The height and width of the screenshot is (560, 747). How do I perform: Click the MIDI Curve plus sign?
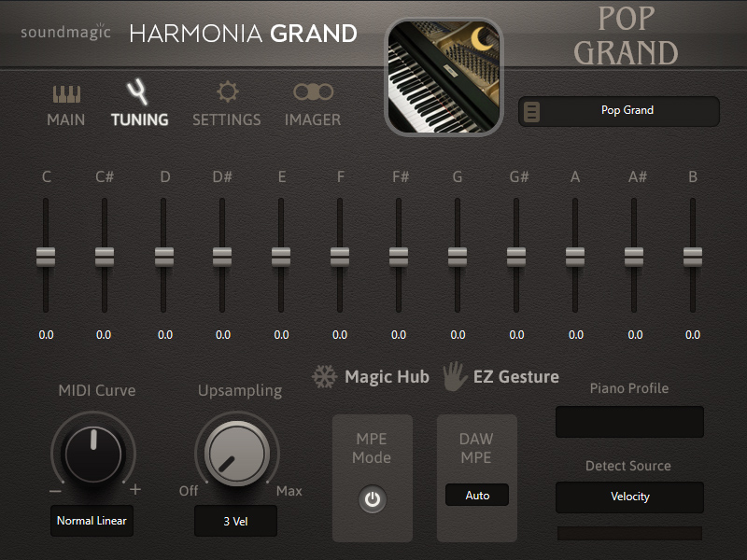(x=135, y=489)
